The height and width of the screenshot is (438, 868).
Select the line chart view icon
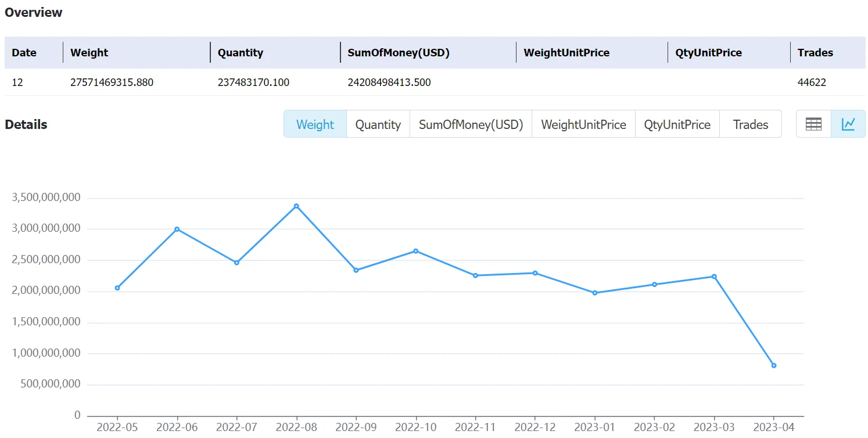(848, 124)
